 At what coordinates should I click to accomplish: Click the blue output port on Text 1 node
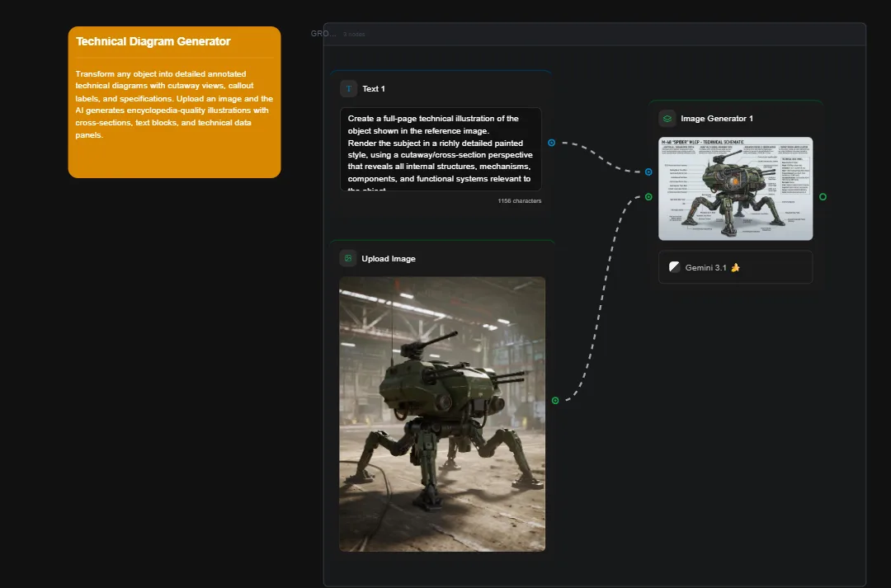tap(551, 143)
